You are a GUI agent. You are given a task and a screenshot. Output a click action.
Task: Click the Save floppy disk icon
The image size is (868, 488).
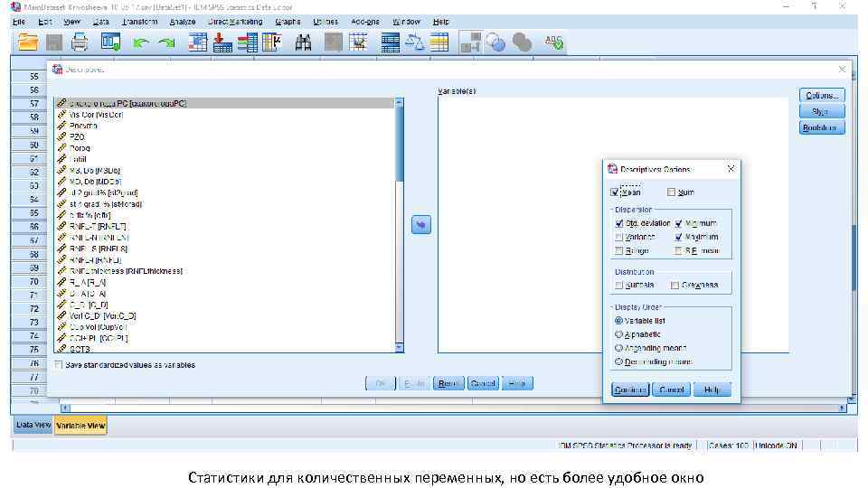click(x=54, y=42)
